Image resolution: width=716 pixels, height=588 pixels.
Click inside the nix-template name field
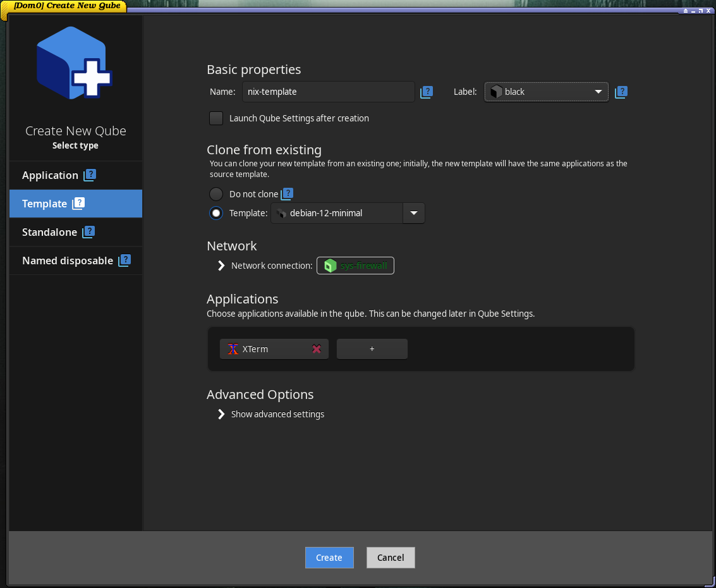(328, 92)
